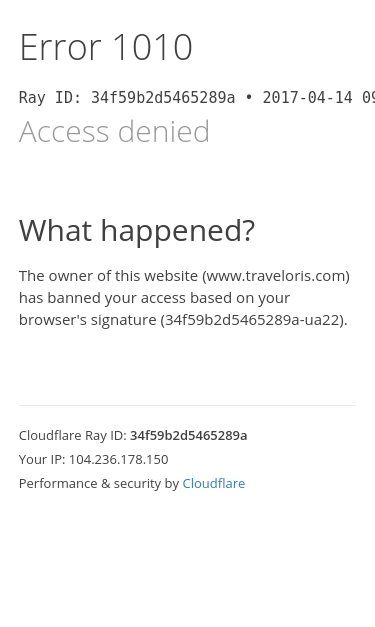Screen dimensions: 375x627
Task: Select the IP address 104.236.178.150
Action: pos(118,459)
